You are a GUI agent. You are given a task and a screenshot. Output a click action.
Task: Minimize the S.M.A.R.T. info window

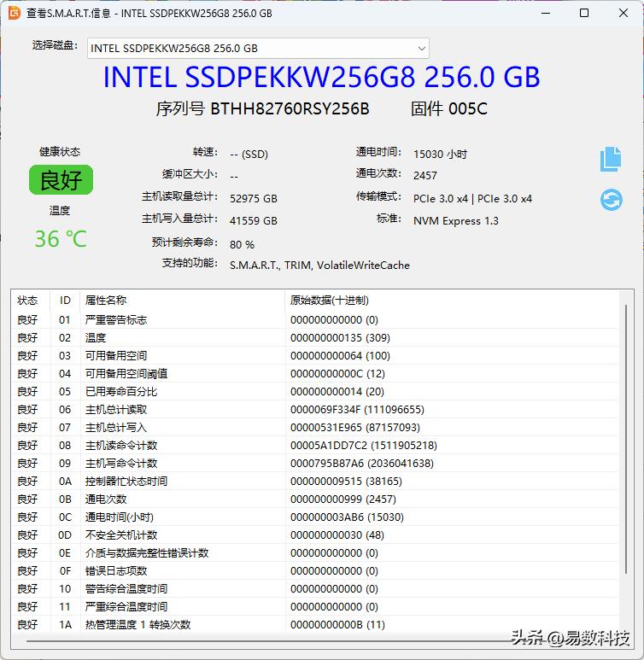click(546, 13)
